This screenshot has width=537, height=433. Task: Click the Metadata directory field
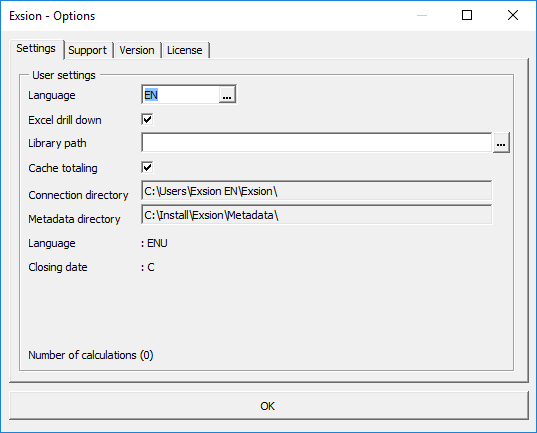(317, 215)
